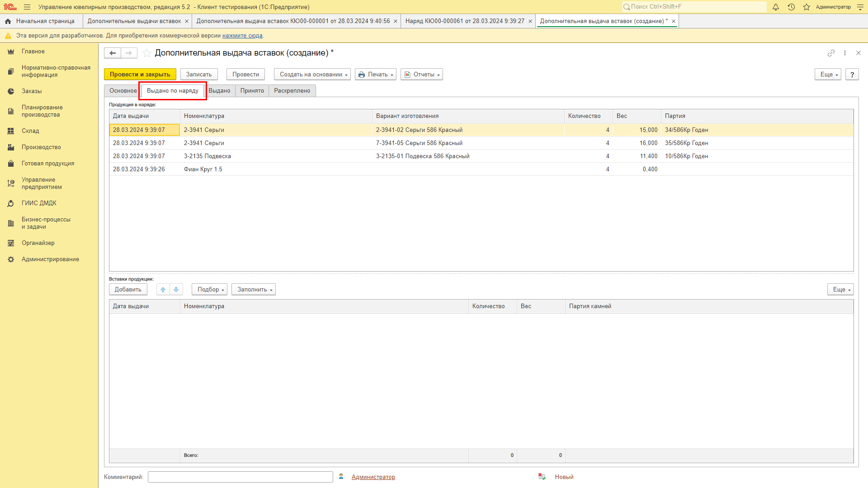Image resolution: width=868 pixels, height=488 pixels.
Task: Move row down arrow button
Action: point(176,290)
